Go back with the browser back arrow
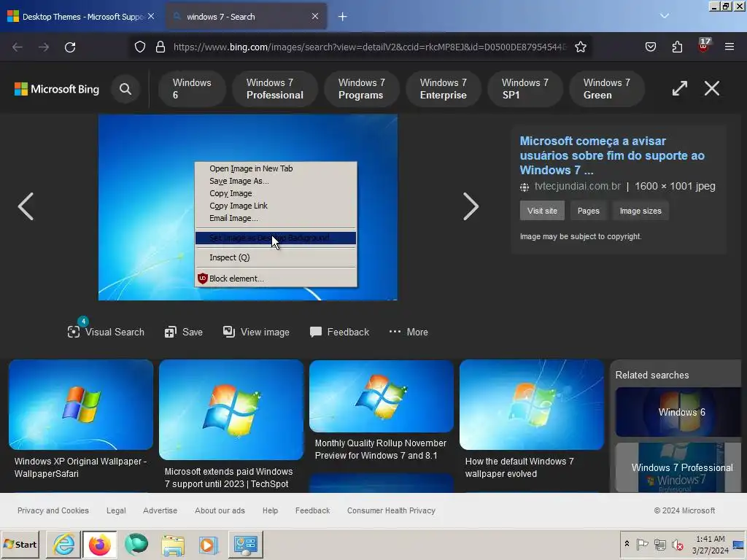The image size is (747, 560). pyautogui.click(x=18, y=47)
